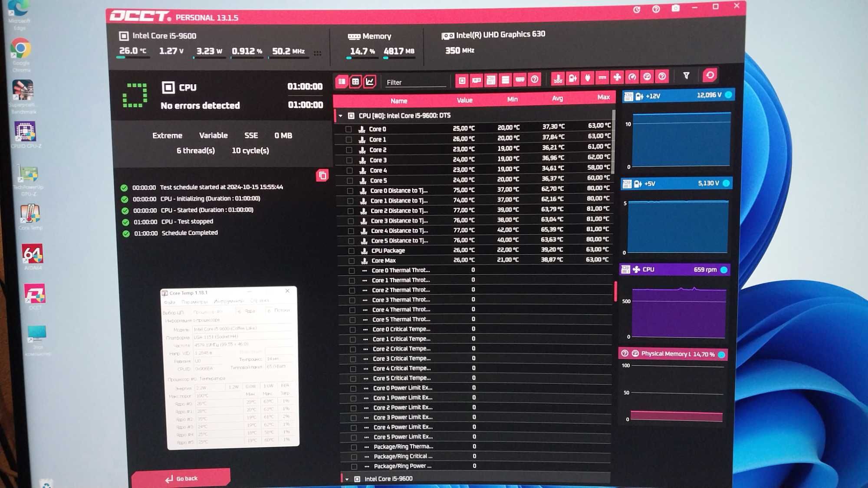Toggle usage load sensor filter
This screenshot has height=488, width=868.
pyautogui.click(x=647, y=77)
